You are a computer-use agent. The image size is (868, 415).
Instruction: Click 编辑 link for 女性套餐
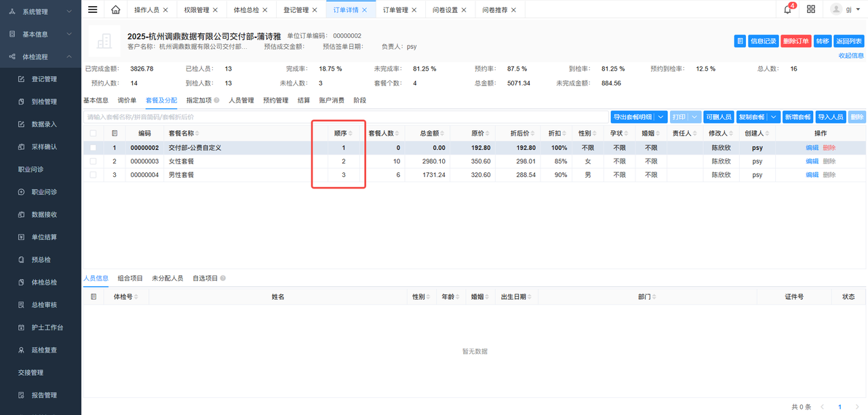point(812,161)
